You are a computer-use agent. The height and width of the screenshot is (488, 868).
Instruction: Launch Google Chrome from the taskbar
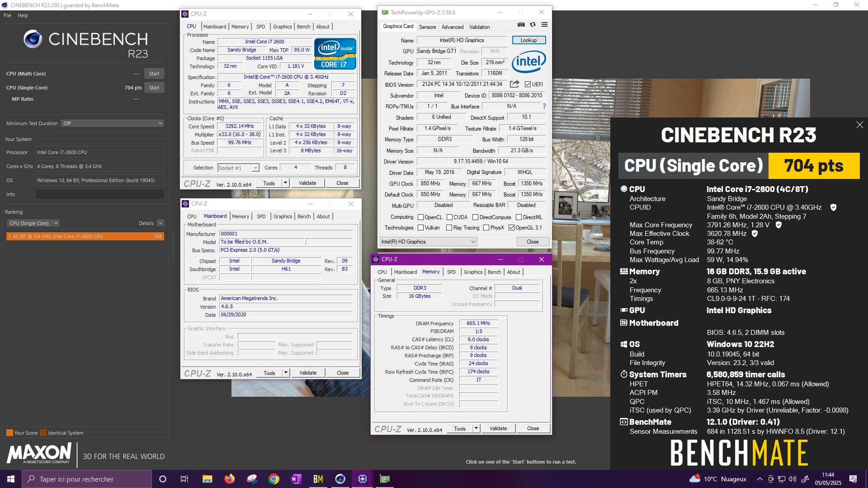274,479
